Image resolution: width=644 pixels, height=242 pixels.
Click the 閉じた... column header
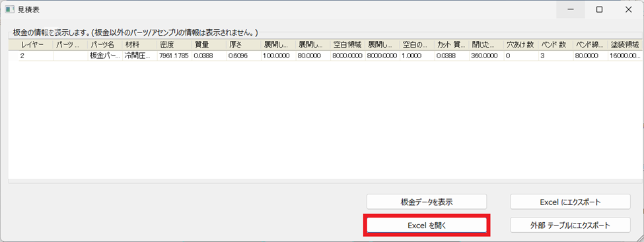point(487,45)
